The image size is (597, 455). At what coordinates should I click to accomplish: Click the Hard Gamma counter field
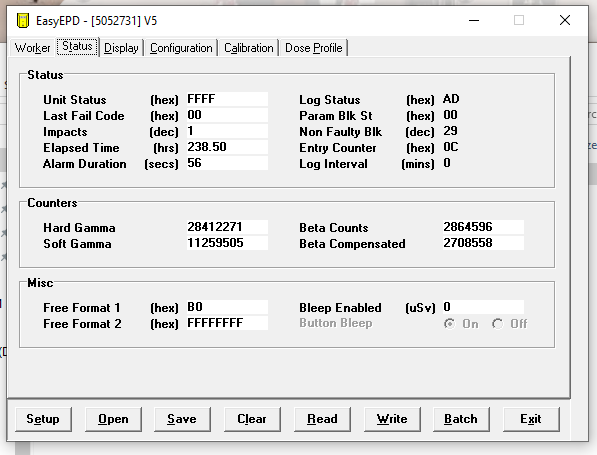(227, 227)
